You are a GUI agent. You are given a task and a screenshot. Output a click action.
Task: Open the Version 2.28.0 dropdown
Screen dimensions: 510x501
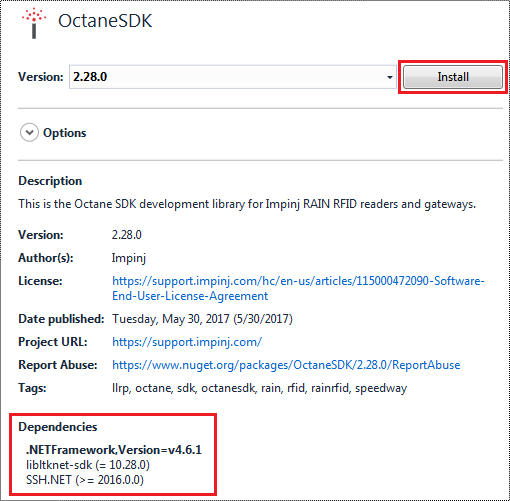233,77
